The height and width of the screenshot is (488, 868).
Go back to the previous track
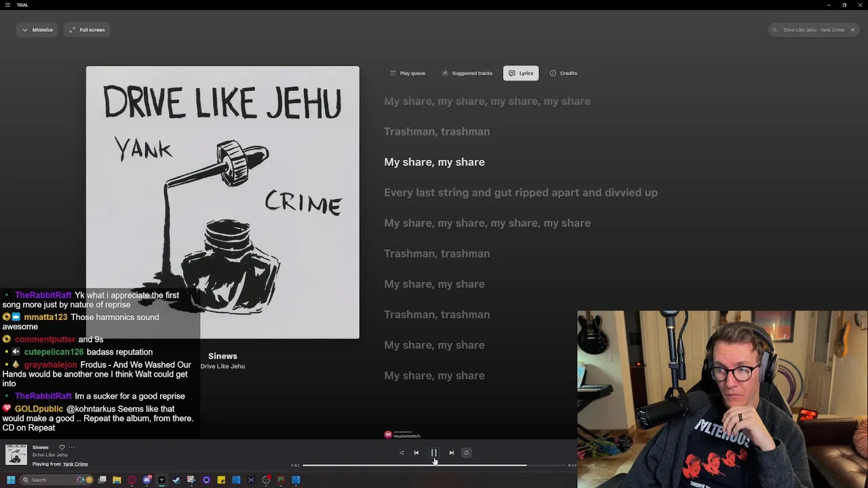pyautogui.click(x=416, y=453)
